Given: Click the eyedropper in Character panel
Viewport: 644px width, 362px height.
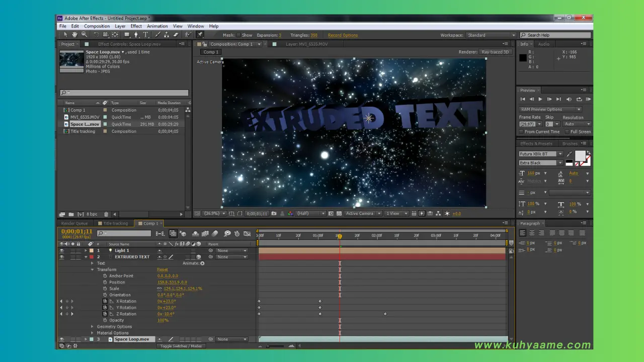Looking at the screenshot, I should [x=569, y=154].
